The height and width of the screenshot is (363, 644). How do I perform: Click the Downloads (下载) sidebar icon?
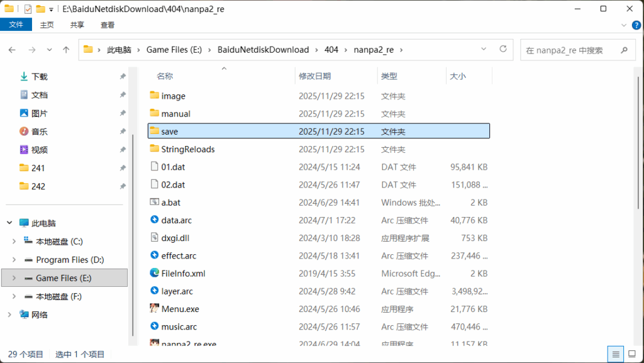[x=24, y=76]
